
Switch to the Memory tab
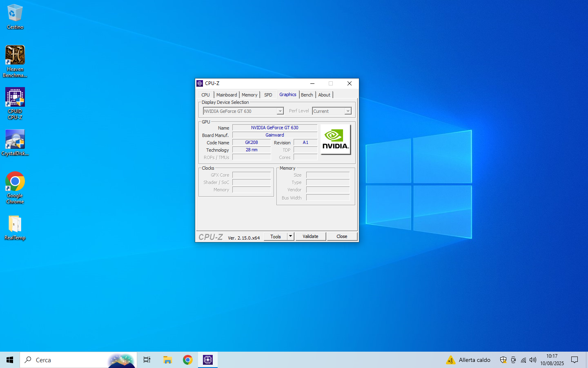[249, 95]
